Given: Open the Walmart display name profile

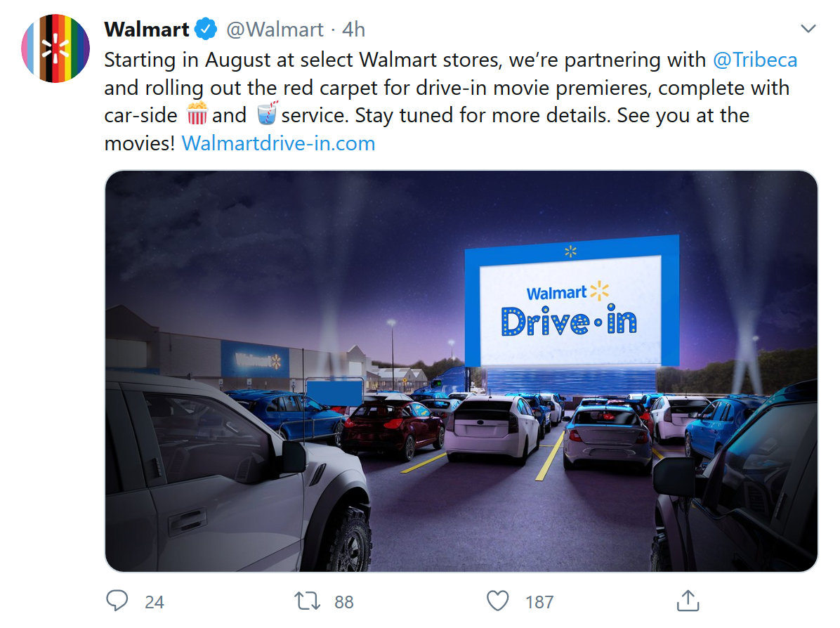Looking at the screenshot, I should tap(147, 30).
